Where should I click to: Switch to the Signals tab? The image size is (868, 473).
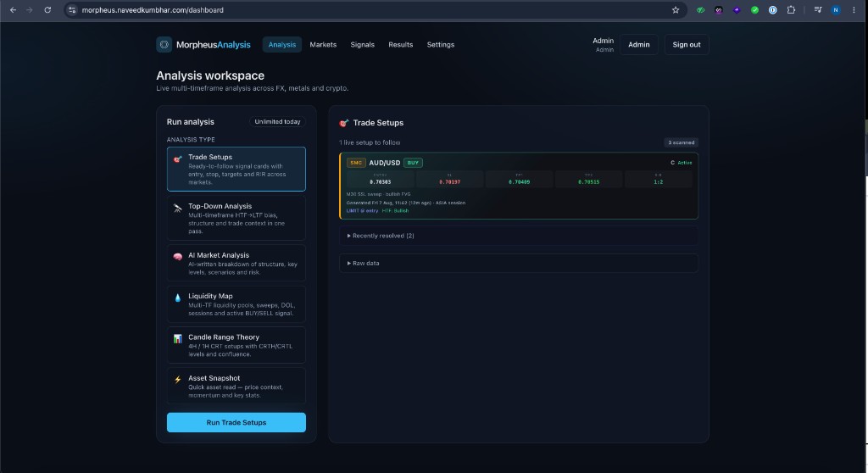click(x=363, y=44)
